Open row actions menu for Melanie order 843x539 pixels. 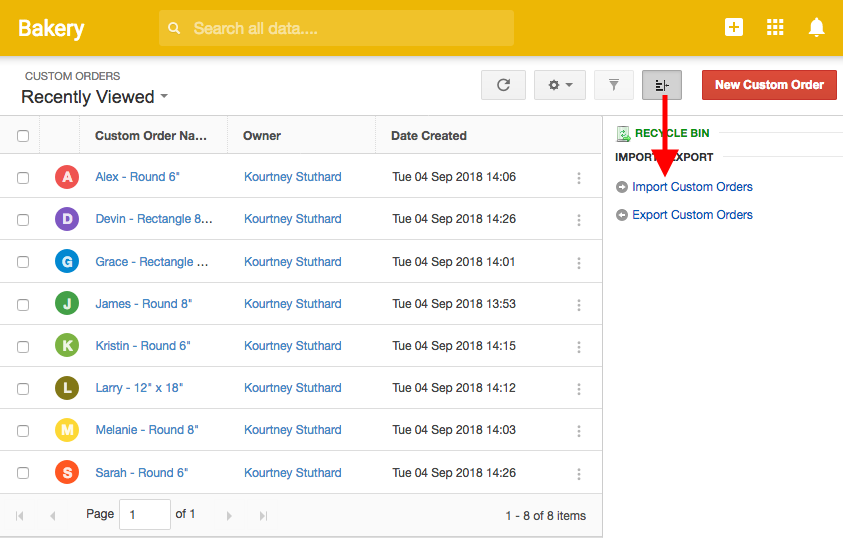[x=579, y=430]
